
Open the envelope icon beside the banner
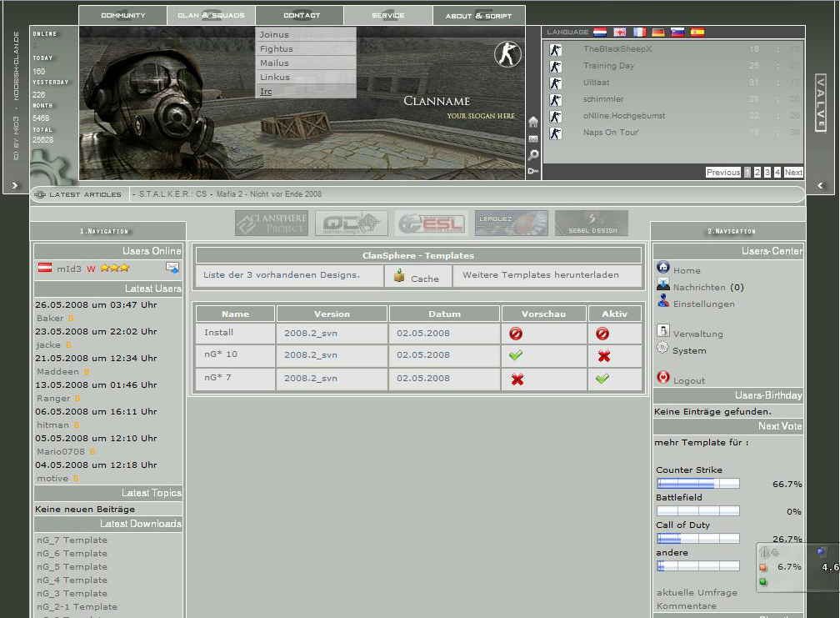click(x=533, y=138)
